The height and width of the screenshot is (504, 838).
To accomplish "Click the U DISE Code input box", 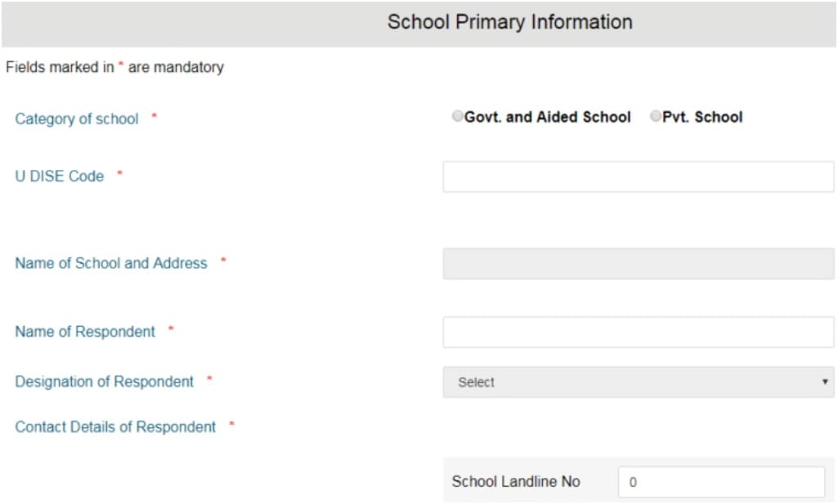I will [638, 176].
